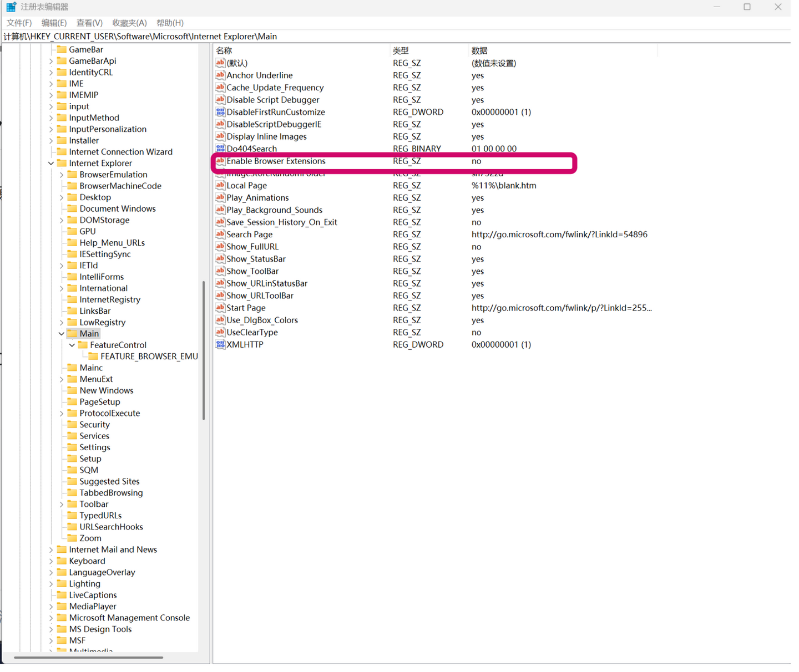Image resolution: width=799 pixels, height=672 pixels.
Task: Sort values by the 数据 column header
Action: [x=563, y=50]
